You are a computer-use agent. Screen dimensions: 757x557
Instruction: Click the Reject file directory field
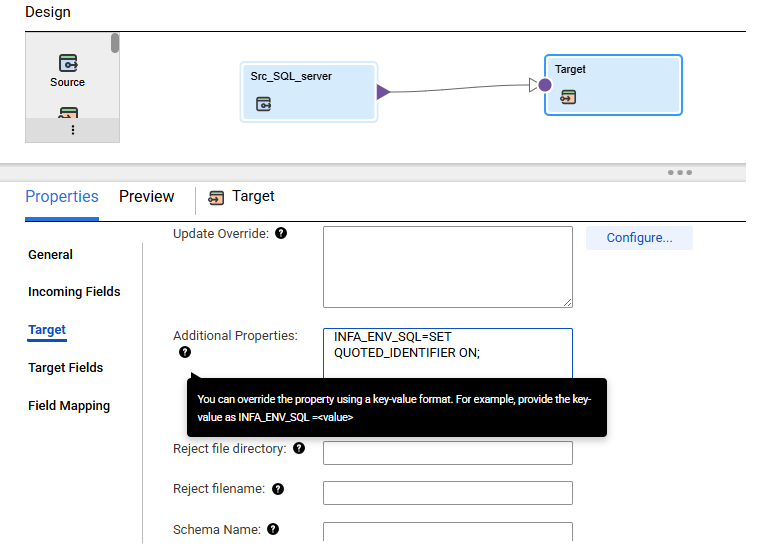448,453
